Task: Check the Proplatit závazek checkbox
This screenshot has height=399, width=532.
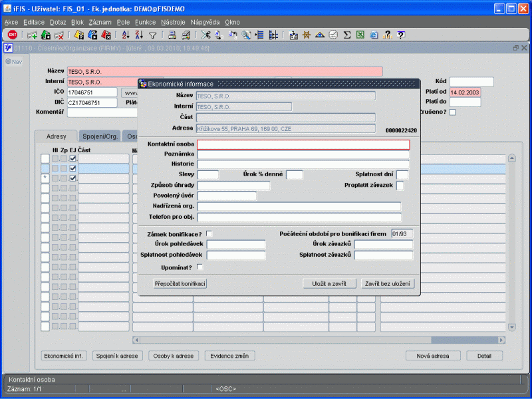Action: [x=400, y=186]
